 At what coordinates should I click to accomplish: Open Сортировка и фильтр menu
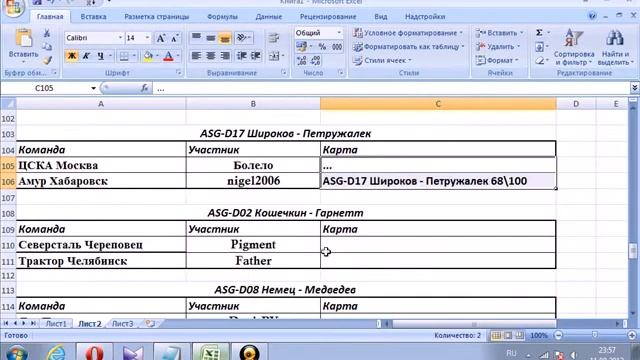[x=574, y=47]
